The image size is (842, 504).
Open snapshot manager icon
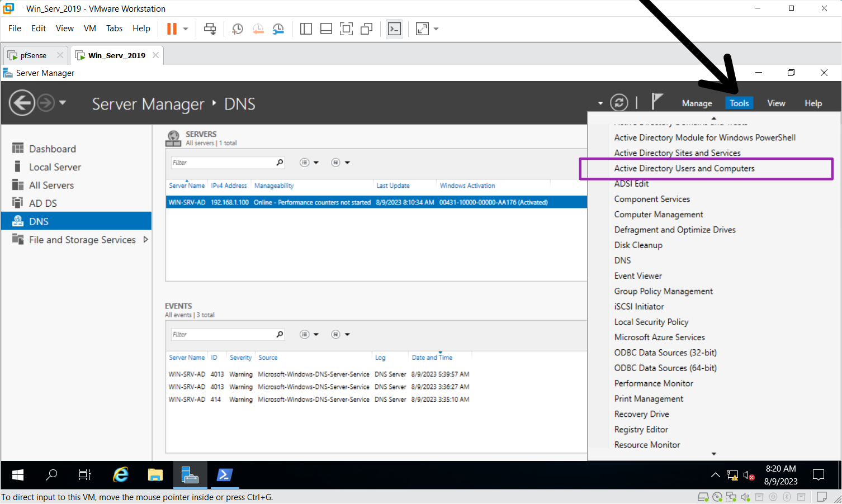pos(278,28)
